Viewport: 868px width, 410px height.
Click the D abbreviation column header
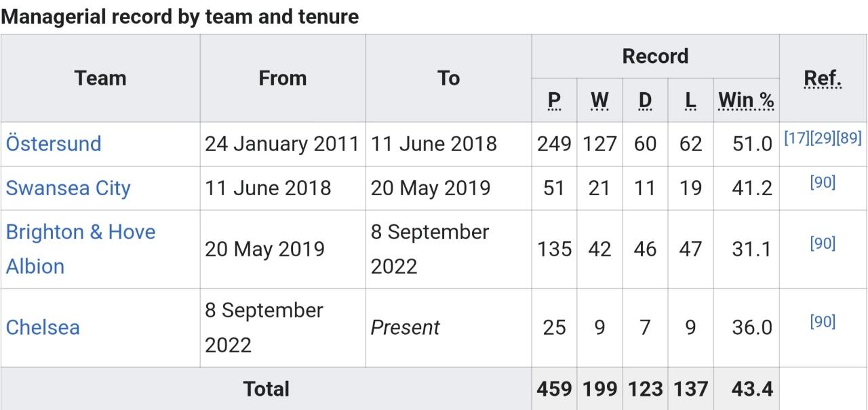point(645,100)
